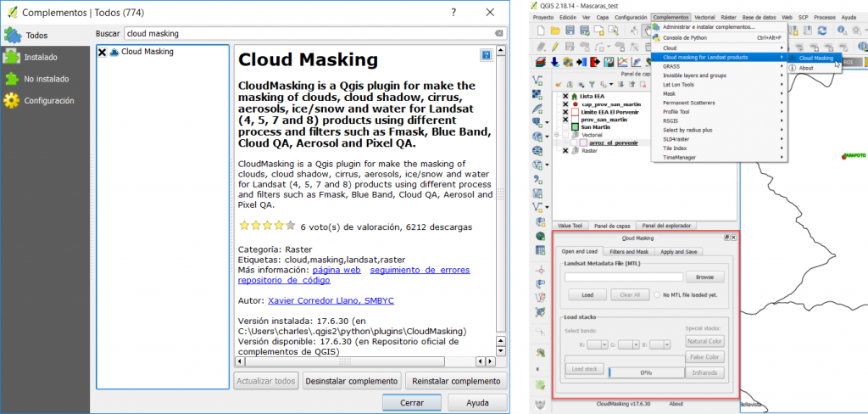Select Cloud Masking submenu entry
The image size is (868, 414).
coord(815,58)
